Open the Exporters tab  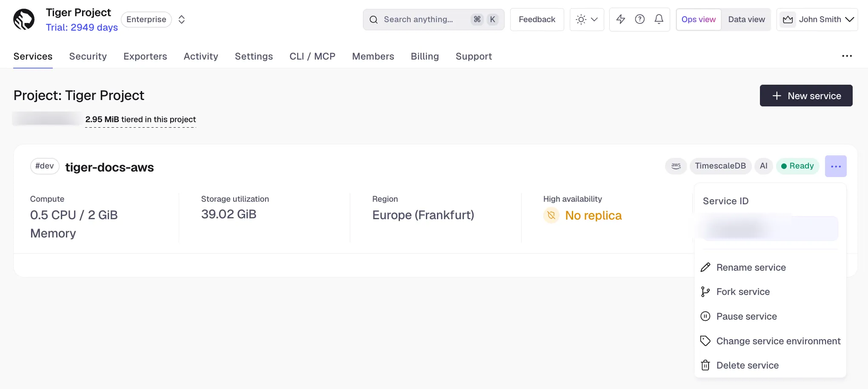pos(145,57)
